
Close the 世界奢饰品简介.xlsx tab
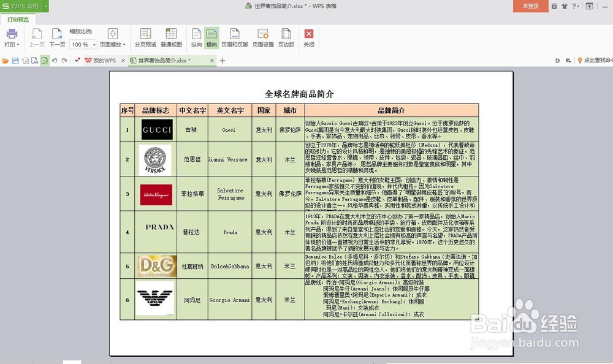pyautogui.click(x=212, y=61)
